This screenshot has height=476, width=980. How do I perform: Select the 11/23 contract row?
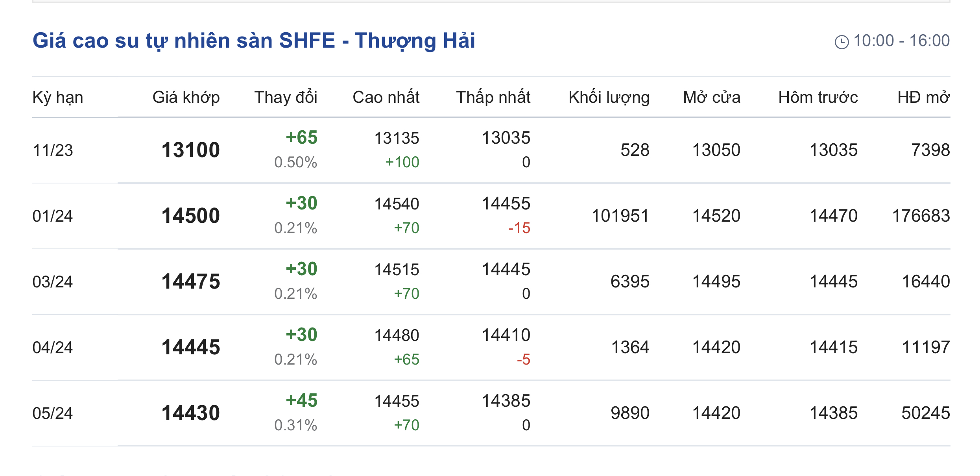53,150
